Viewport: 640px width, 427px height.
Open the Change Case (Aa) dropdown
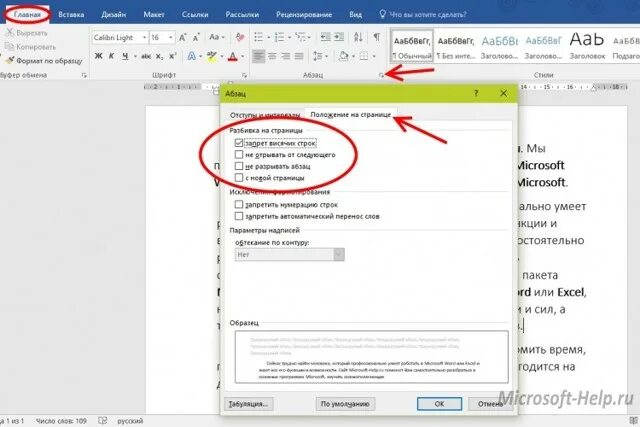point(216,37)
